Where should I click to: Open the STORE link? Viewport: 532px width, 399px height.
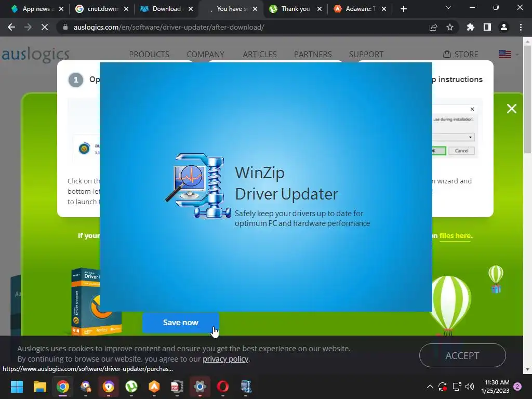point(460,54)
